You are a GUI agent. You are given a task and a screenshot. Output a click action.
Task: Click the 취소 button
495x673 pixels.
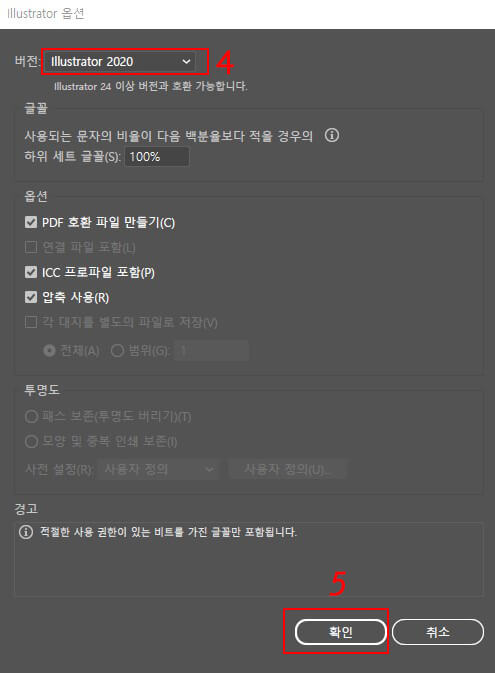[x=438, y=632]
